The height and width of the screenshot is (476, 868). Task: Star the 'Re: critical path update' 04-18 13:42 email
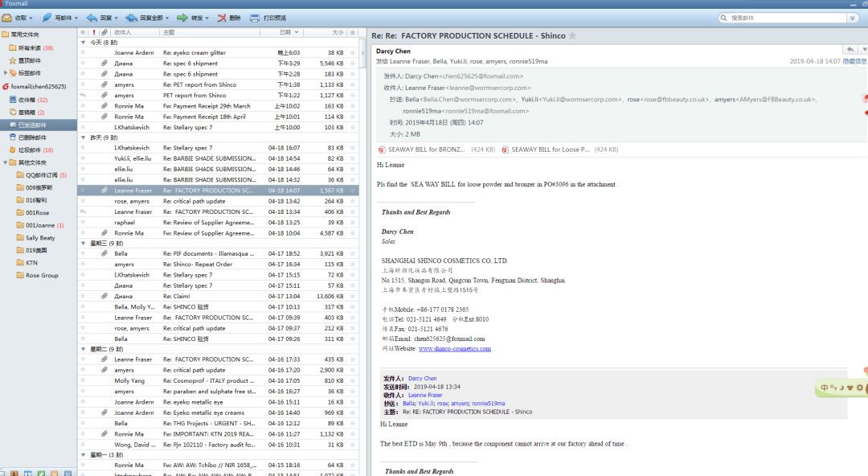coord(353,201)
